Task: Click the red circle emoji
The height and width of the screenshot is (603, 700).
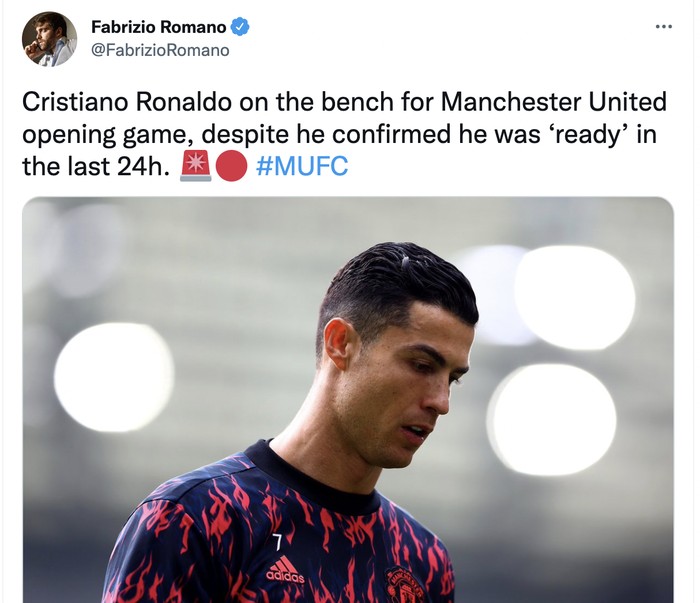Action: pyautogui.click(x=231, y=166)
